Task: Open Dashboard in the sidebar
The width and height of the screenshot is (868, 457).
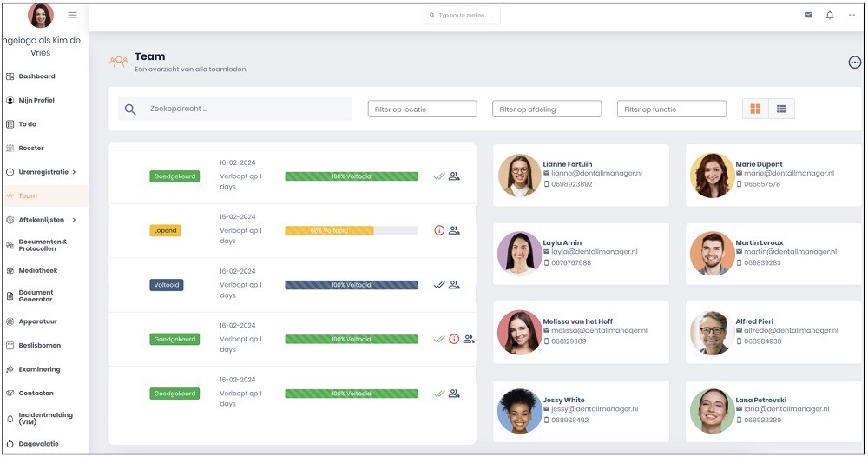Action: coord(36,76)
